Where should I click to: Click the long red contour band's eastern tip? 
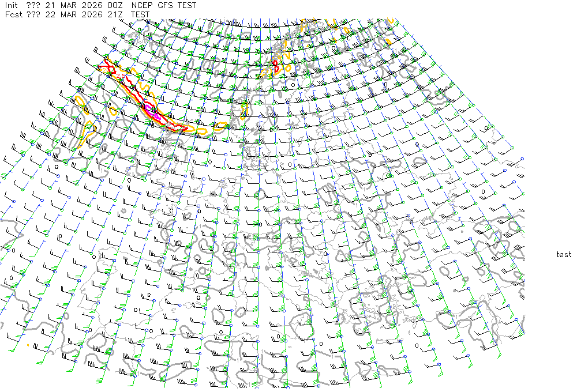pyautogui.click(x=185, y=127)
